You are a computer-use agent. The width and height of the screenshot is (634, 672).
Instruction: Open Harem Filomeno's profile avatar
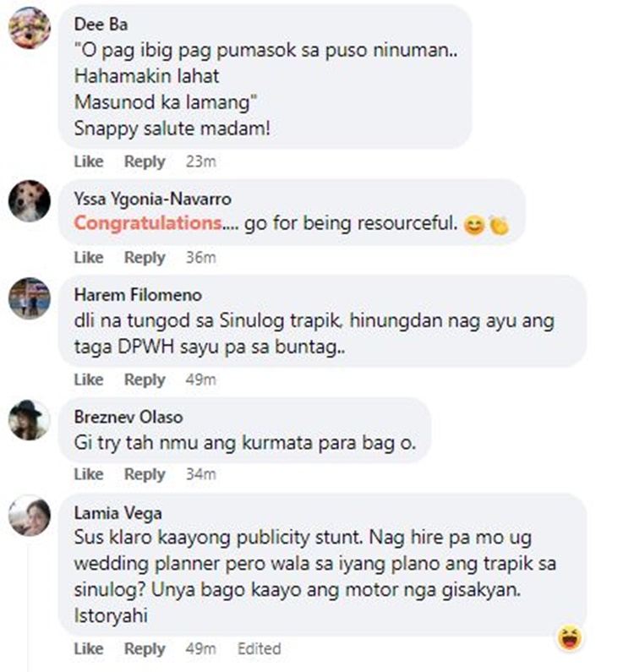tap(30, 298)
